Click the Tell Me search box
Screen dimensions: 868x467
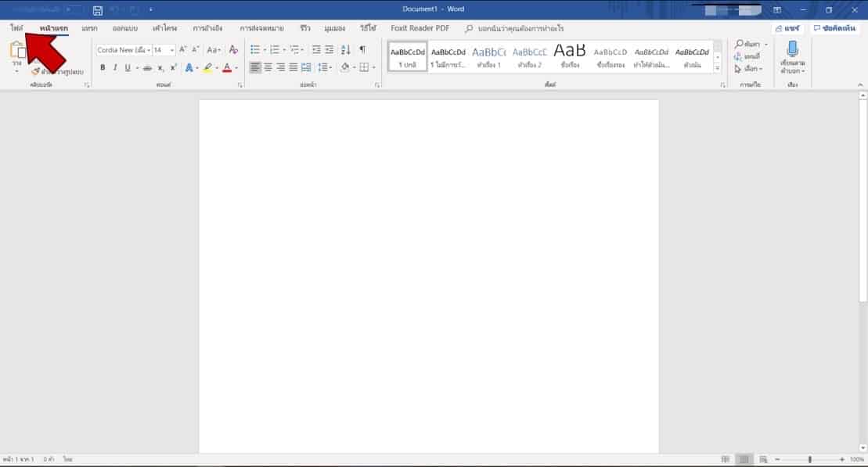[520, 28]
